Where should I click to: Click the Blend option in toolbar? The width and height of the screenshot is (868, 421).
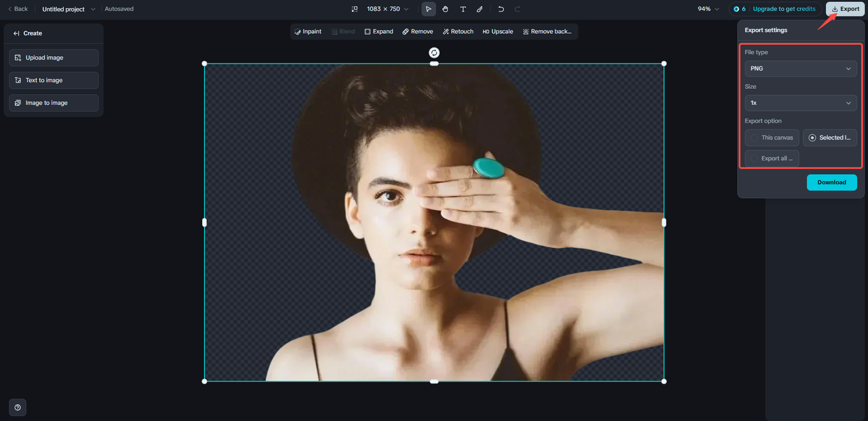pos(343,32)
